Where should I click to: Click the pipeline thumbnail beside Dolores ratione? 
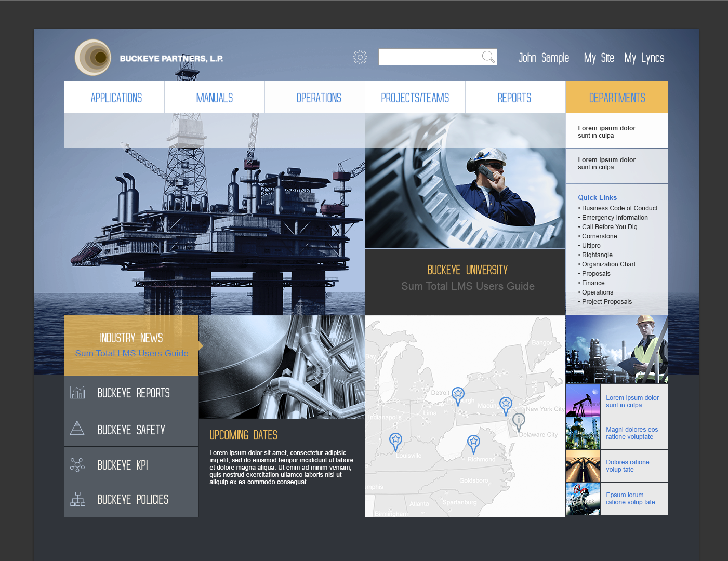[583, 466]
